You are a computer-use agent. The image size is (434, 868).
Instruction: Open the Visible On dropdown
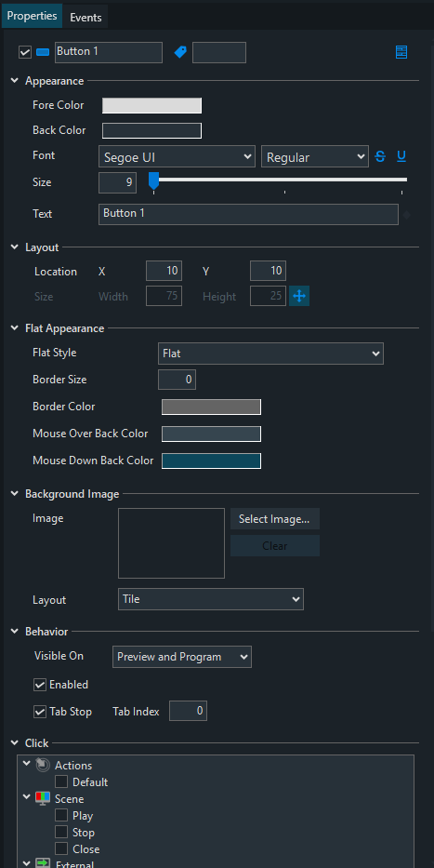182,657
